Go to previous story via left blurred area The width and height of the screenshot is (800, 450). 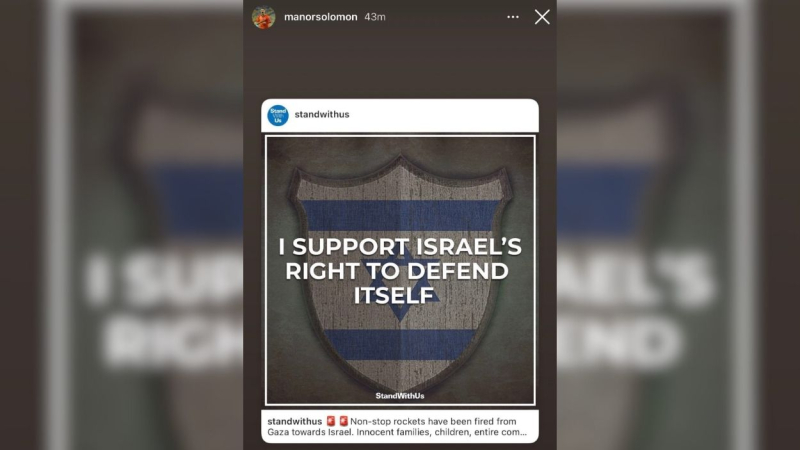click(x=121, y=225)
